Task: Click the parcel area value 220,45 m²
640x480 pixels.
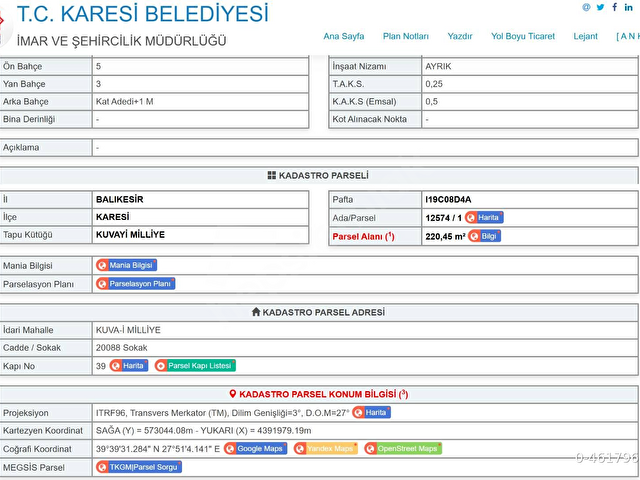Action: point(445,236)
